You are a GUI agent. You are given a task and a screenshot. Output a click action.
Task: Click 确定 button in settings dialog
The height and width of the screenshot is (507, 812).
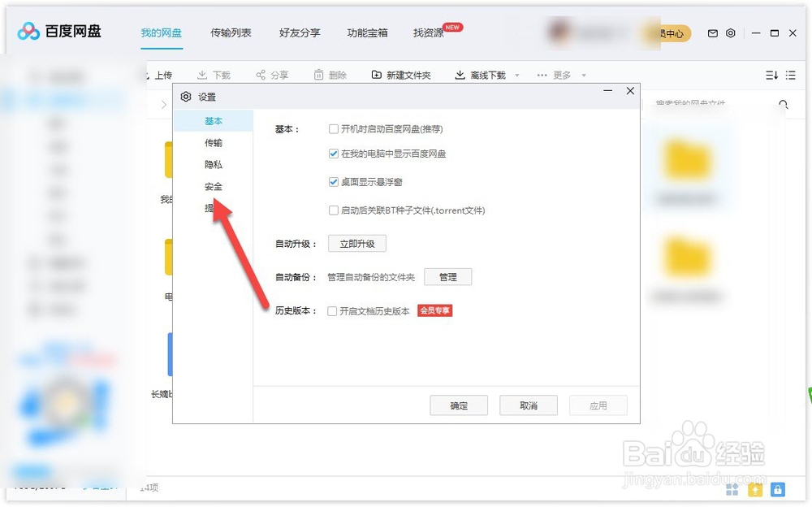[459, 405]
